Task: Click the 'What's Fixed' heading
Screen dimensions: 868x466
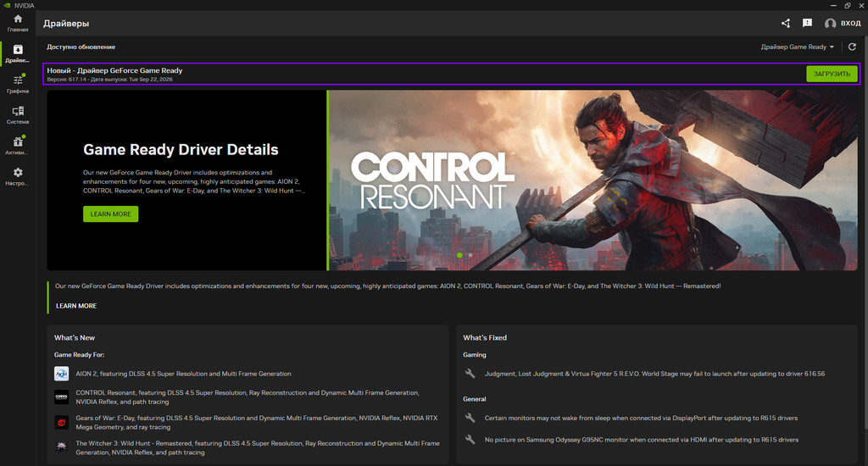Action: 485,337
